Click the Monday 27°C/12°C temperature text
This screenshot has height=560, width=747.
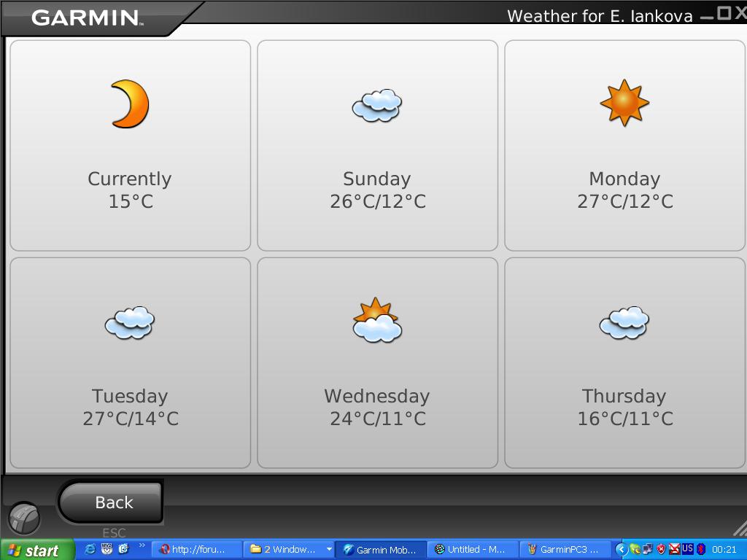(625, 201)
